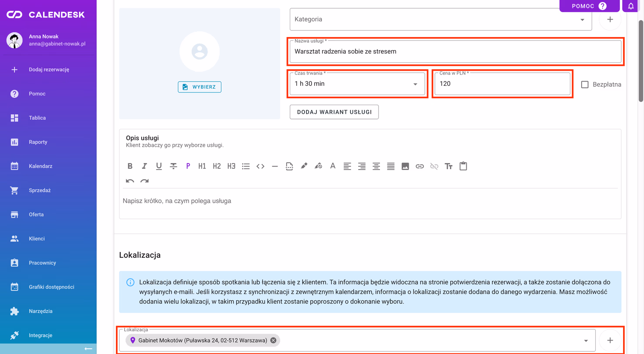Insert hyperlink in description
The width and height of the screenshot is (644, 354).
[x=420, y=166]
